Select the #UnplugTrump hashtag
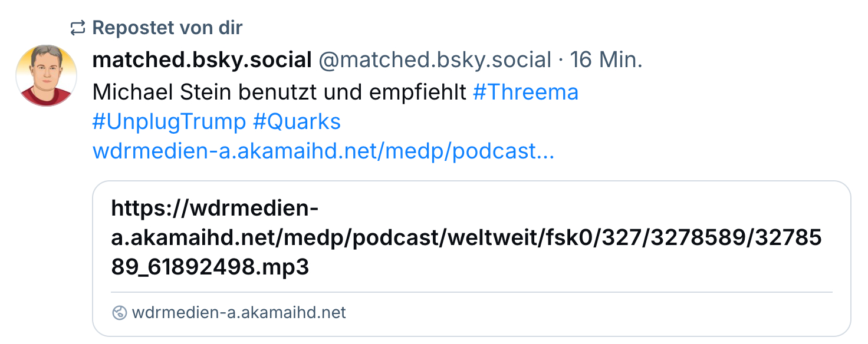 coord(169,122)
